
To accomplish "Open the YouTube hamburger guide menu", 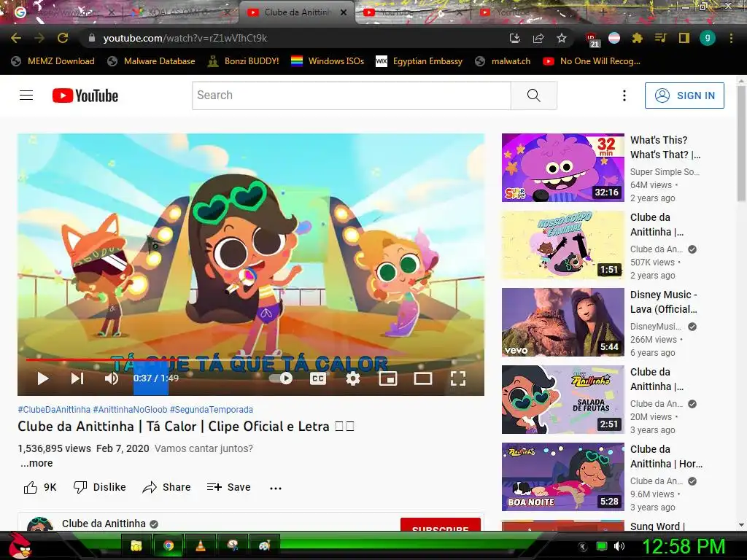I will tap(26, 96).
